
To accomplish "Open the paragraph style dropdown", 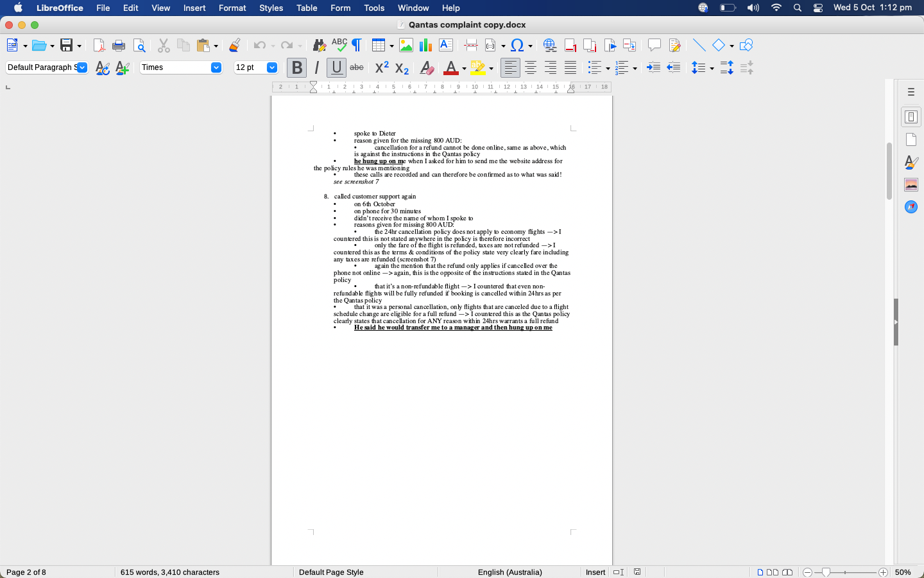I will [x=81, y=67].
